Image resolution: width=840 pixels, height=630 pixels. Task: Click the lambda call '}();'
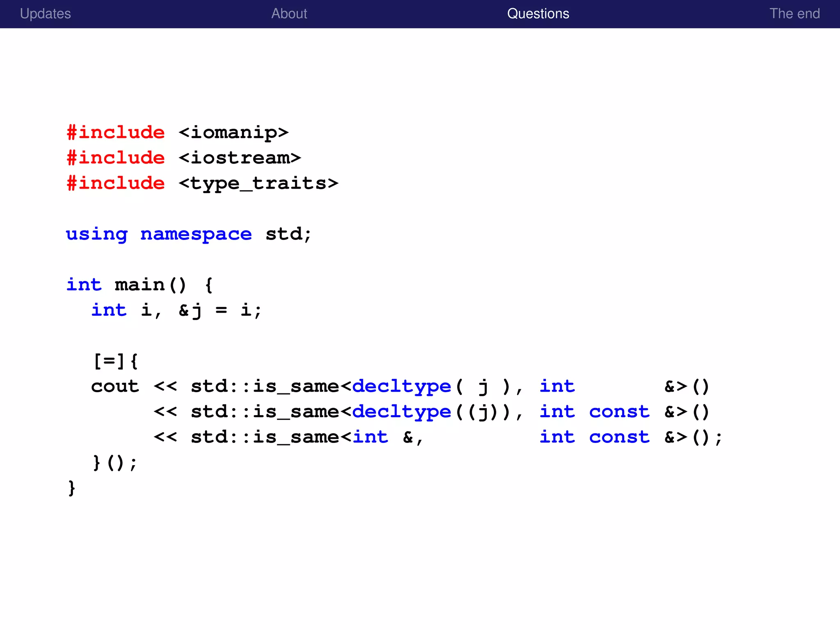point(114,463)
